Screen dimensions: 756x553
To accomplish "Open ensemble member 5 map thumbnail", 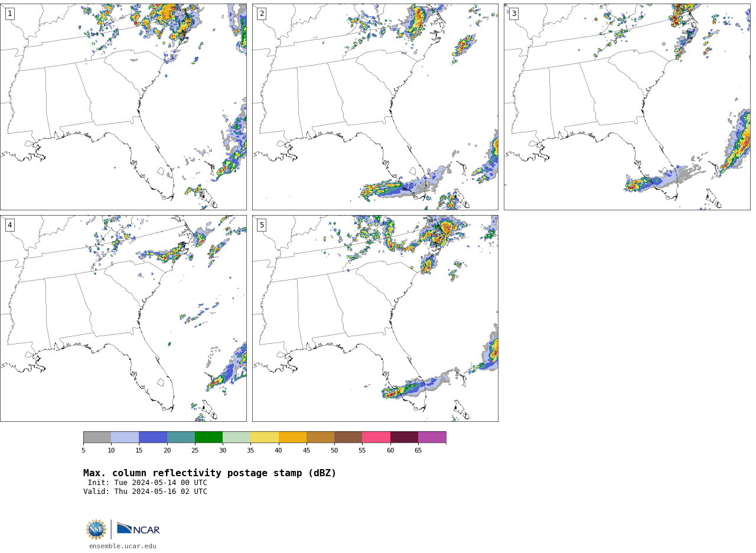I will pyautogui.click(x=375, y=318).
